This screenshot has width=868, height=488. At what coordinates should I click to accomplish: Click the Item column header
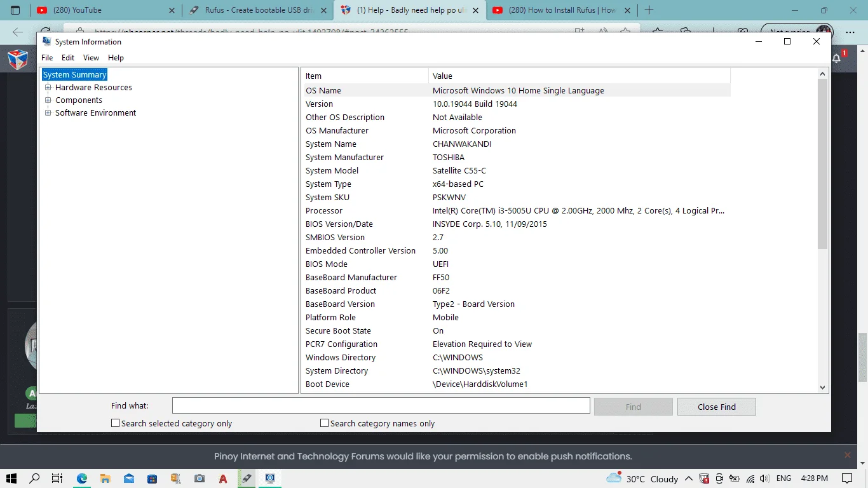tap(366, 76)
